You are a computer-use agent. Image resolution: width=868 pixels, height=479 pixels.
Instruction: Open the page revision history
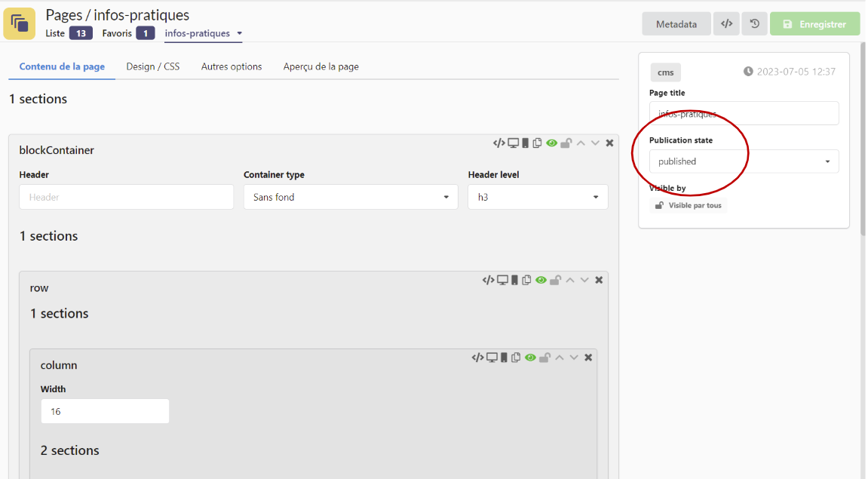(754, 24)
